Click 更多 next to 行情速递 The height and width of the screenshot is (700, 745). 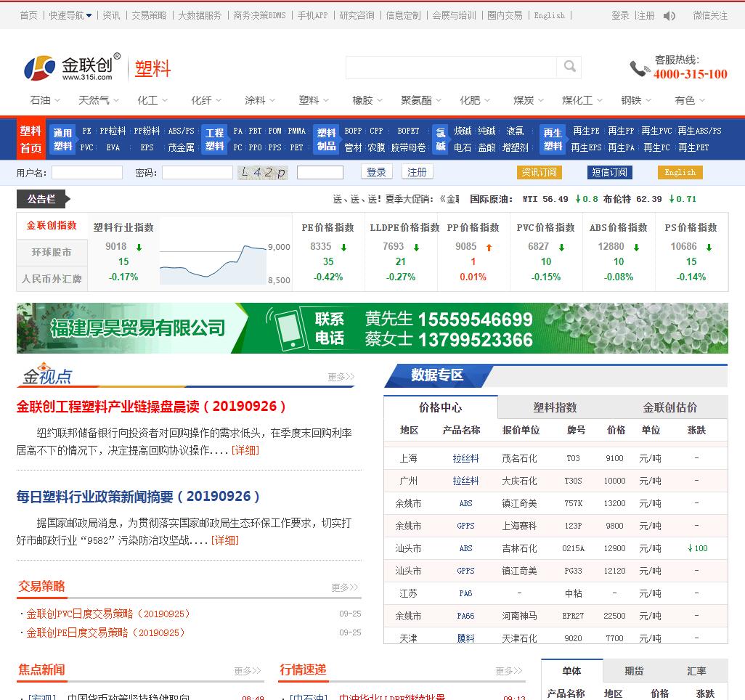[x=509, y=670]
